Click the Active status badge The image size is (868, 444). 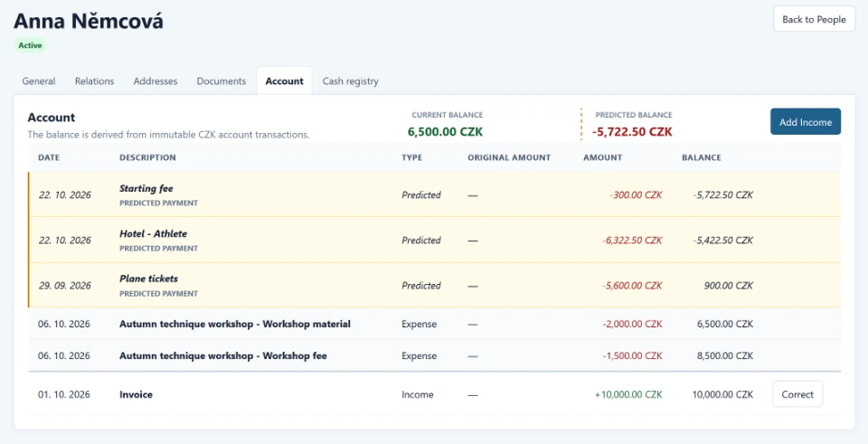(x=30, y=45)
